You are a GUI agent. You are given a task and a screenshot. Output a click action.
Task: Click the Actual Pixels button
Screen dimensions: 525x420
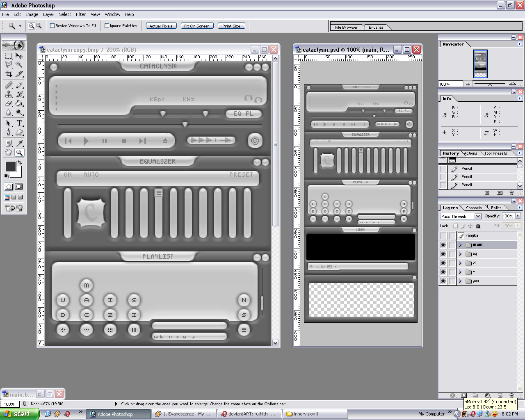[161, 26]
